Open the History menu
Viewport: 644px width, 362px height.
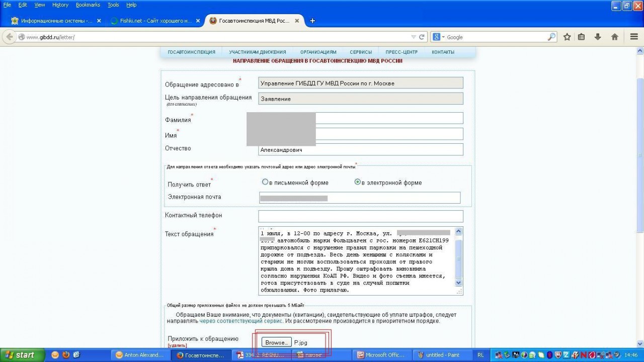60,5
